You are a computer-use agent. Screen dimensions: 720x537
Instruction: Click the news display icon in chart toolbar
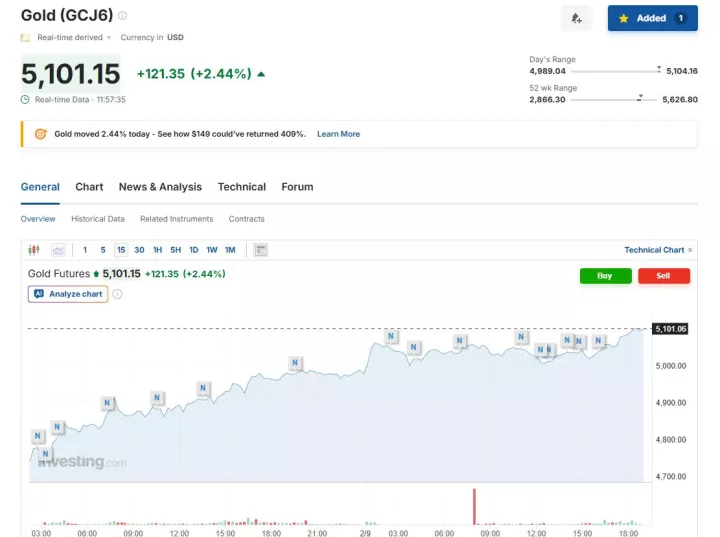click(x=261, y=250)
